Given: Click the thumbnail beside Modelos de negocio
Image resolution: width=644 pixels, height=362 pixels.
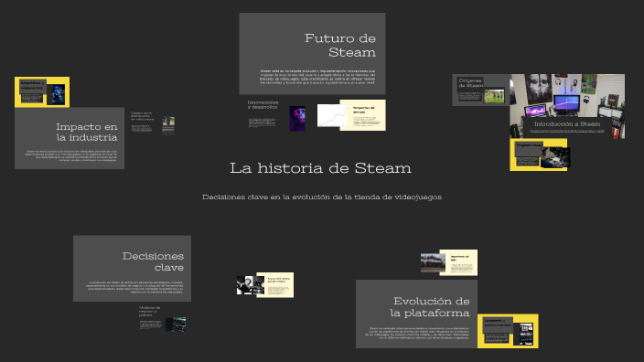Looking at the screenshot, I should point(176,325).
